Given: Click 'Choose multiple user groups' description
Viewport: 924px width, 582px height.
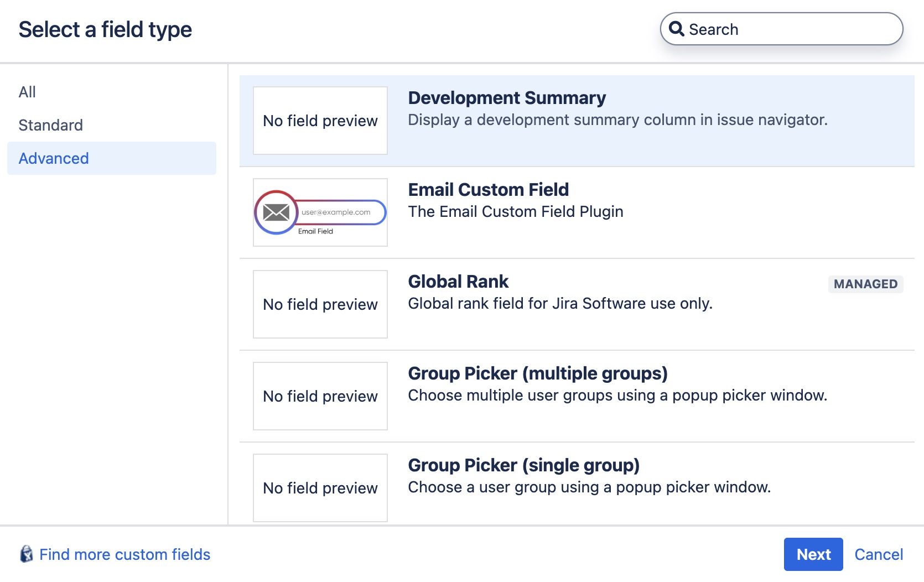Looking at the screenshot, I should point(617,395).
